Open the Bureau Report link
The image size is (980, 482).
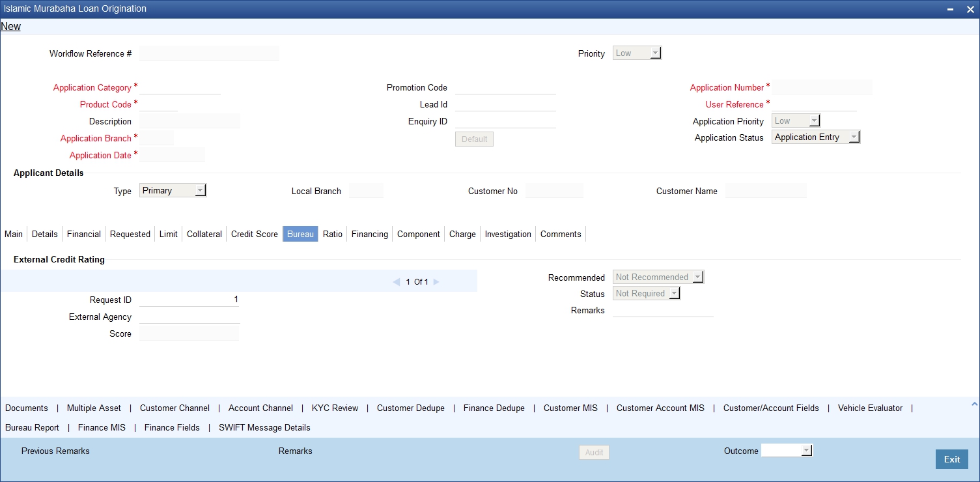click(x=32, y=427)
